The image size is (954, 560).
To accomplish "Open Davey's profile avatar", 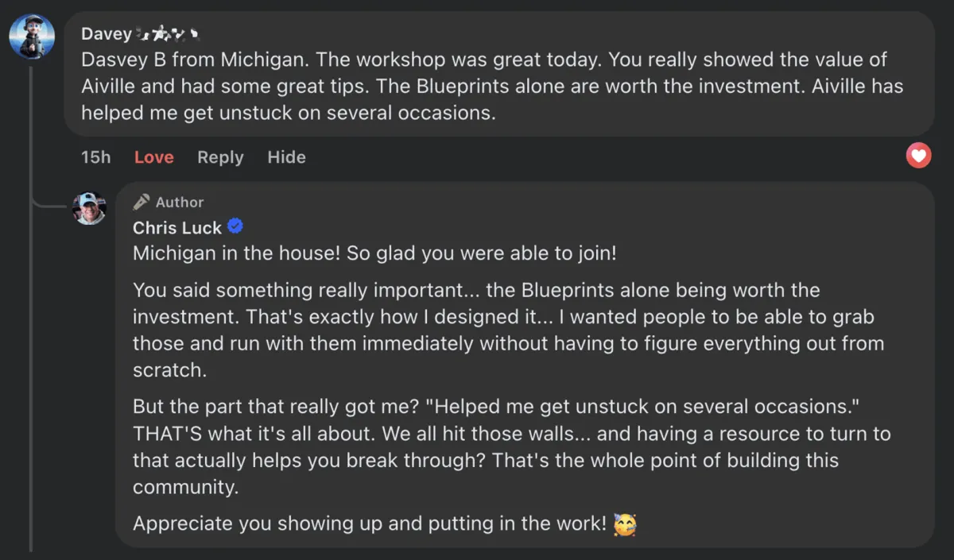I will point(32,36).
